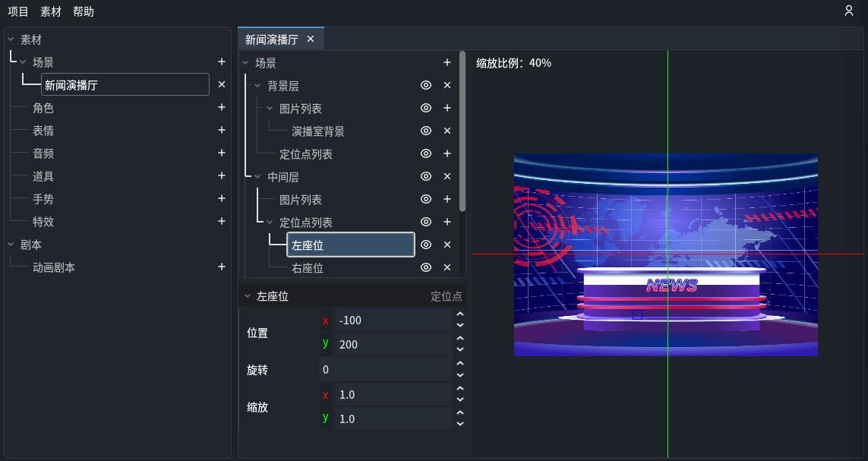Add a new scene with 场景 plus icon

coord(222,62)
